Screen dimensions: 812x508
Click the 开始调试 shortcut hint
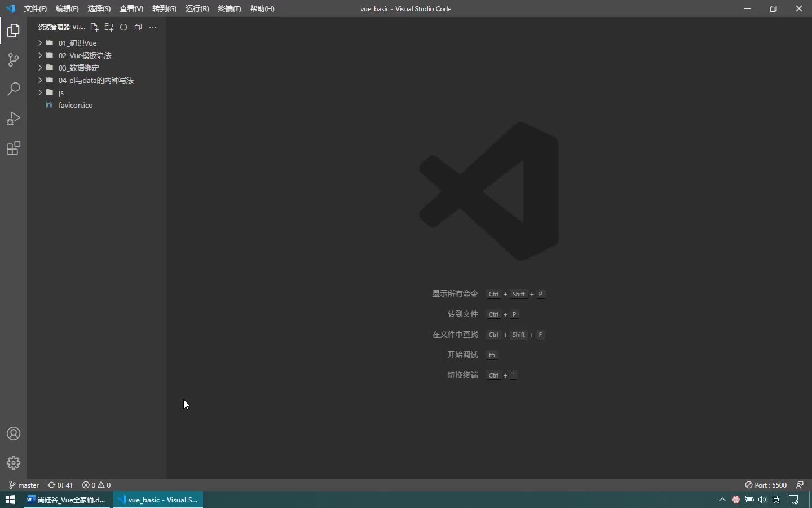point(462,354)
